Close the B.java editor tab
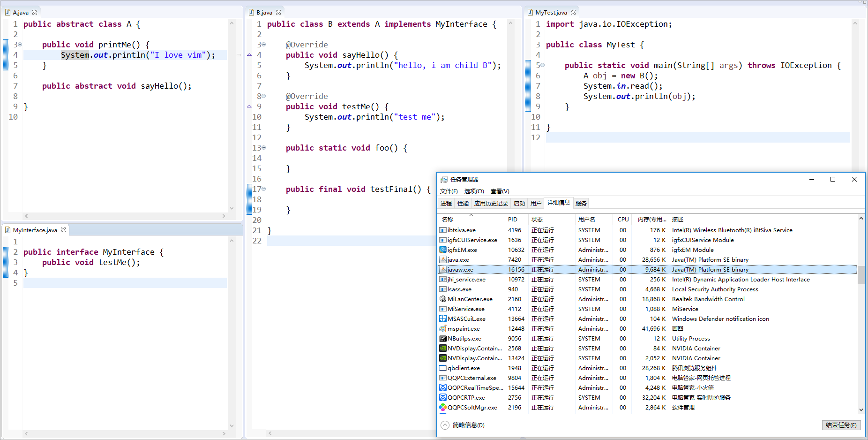868x440 pixels. 278,13
